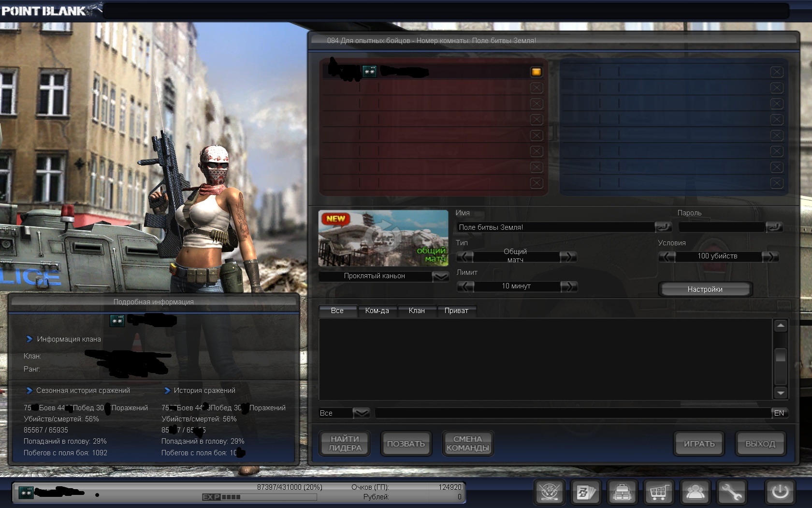Close the fifth slot of the red team
Viewport: 812px width, 508px height.
[536, 135]
